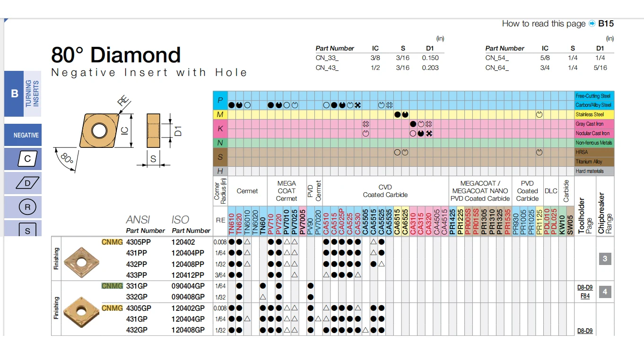This screenshot has width=644, height=342.
Task: Click the 80° Diamond page title
Action: [116, 55]
